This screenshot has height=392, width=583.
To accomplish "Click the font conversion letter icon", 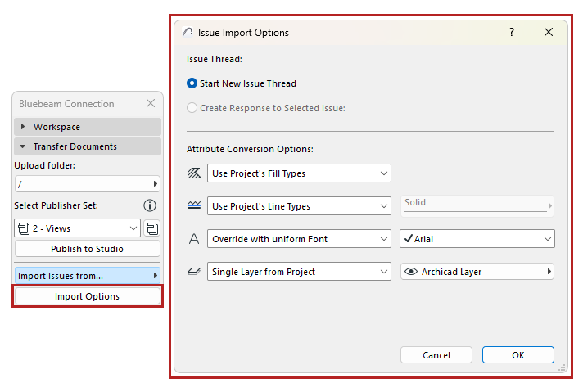I will click(194, 239).
